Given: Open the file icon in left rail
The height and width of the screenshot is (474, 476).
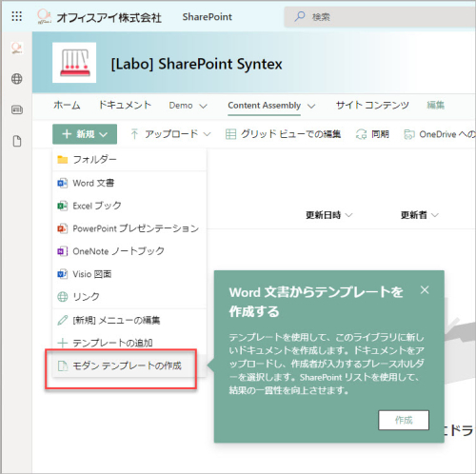Looking at the screenshot, I should tap(17, 141).
